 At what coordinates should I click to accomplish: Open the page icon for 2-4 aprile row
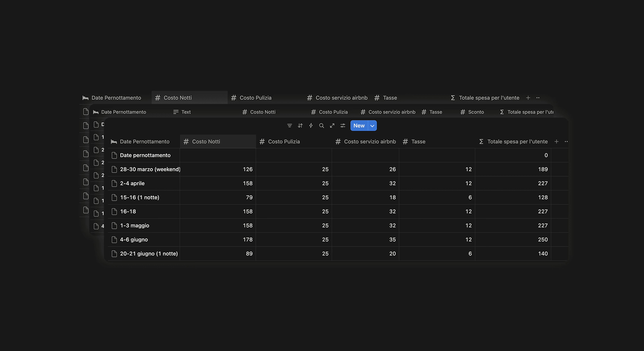coord(114,183)
